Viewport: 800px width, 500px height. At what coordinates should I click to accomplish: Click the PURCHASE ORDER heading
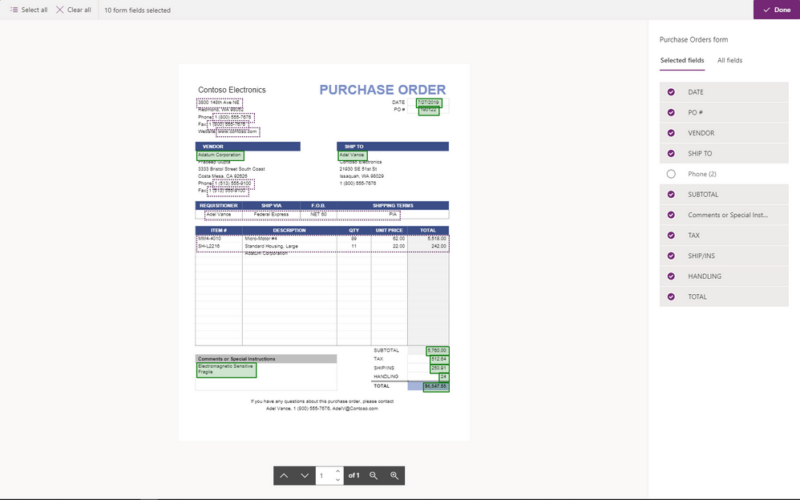click(x=382, y=90)
